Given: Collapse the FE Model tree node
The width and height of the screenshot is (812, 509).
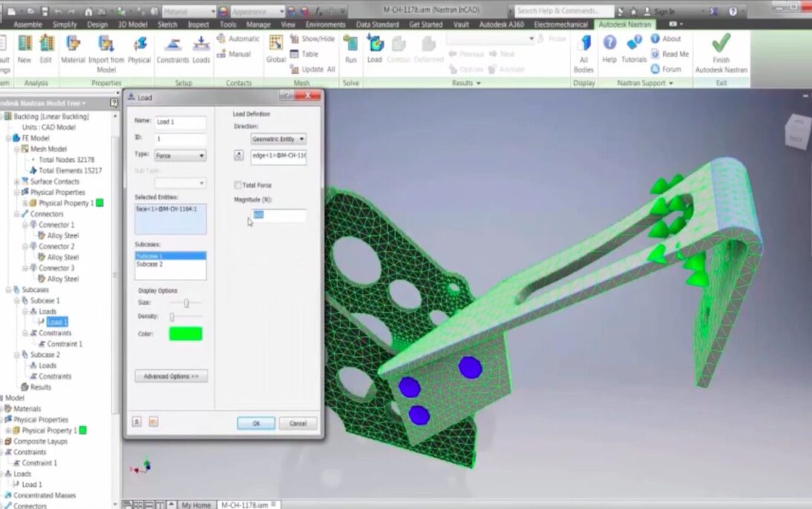Looking at the screenshot, I should [8, 138].
